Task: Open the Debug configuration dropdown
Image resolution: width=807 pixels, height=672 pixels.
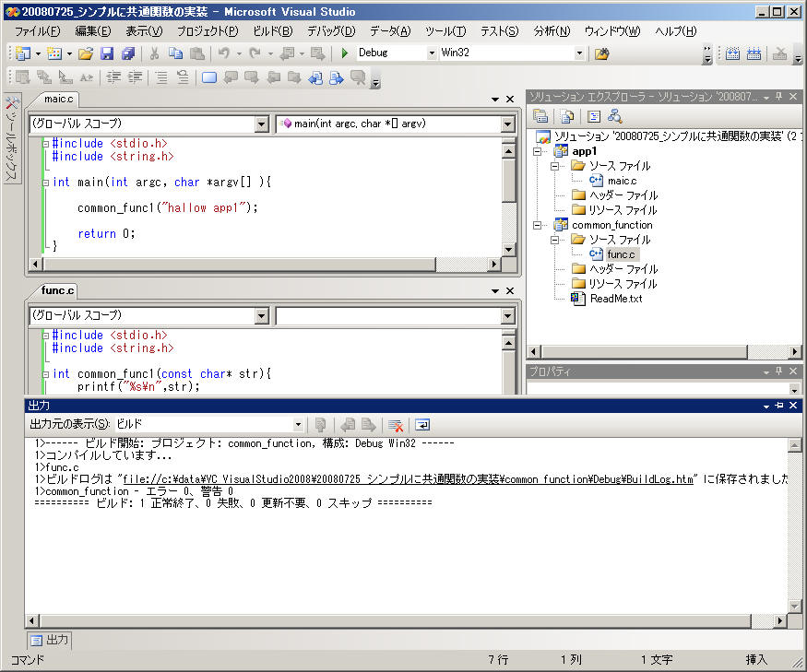Action: click(432, 53)
